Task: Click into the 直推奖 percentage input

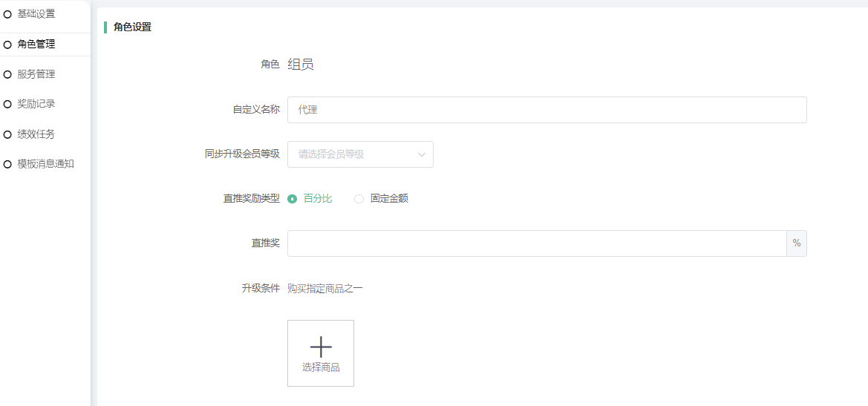Action: [x=536, y=243]
